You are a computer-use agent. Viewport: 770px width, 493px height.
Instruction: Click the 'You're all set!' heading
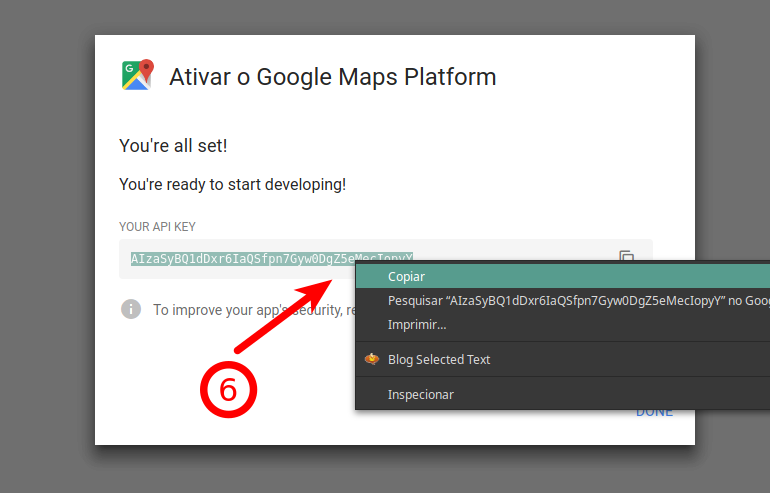pyautogui.click(x=173, y=146)
